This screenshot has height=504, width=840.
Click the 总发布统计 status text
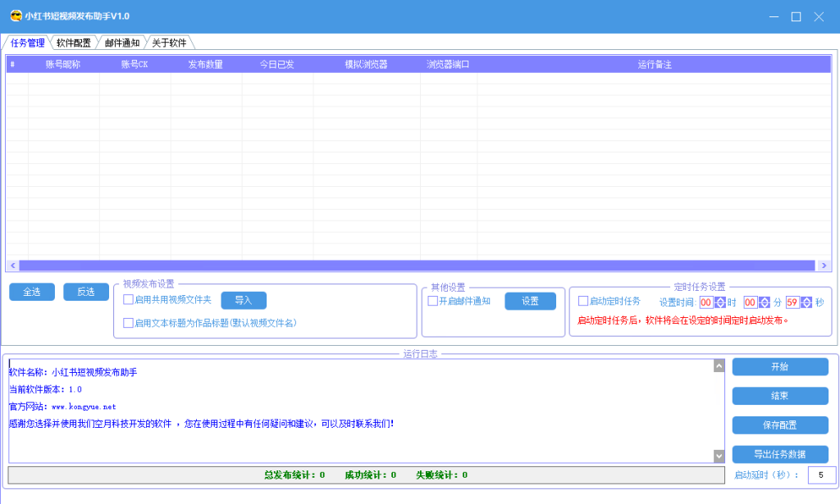click(294, 475)
